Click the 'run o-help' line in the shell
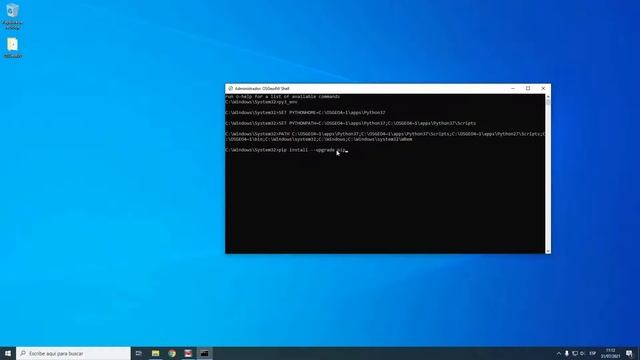This screenshot has width=640, height=360. pyautogui.click(x=282, y=97)
